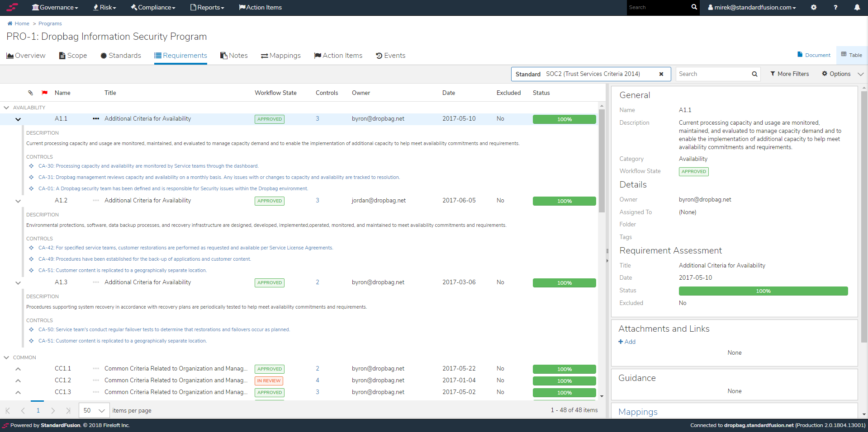
Task: Open the row actions dots for CC1.3
Action: [x=96, y=392]
